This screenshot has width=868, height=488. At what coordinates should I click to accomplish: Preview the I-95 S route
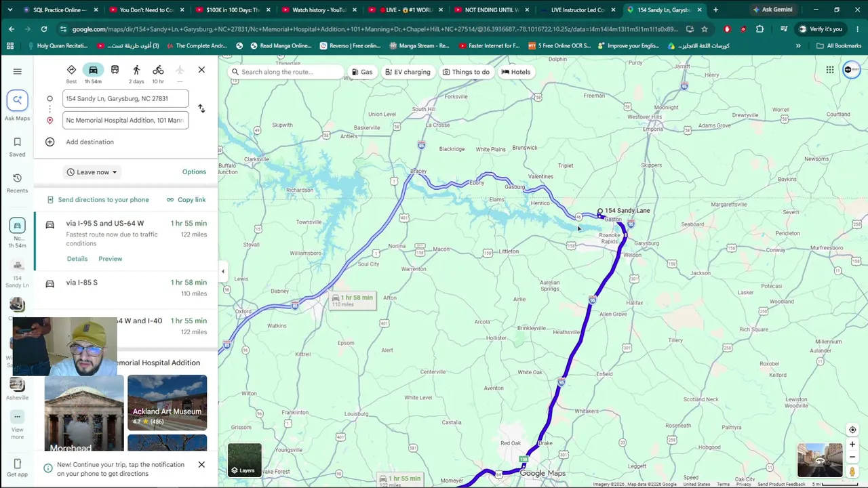coord(110,259)
